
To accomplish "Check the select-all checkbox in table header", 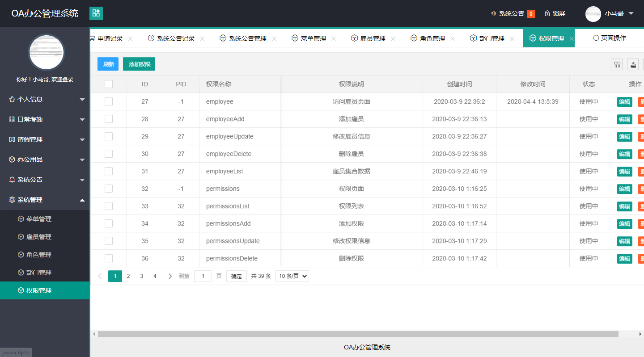I will coord(108,84).
